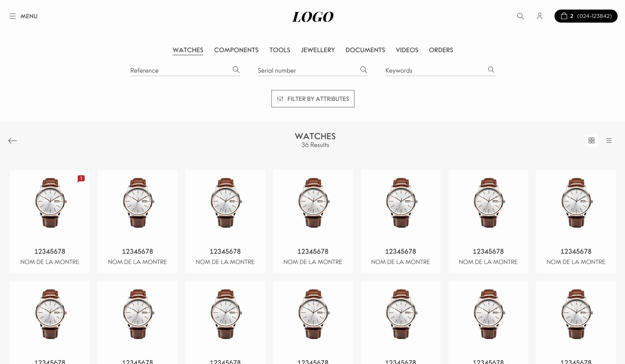Open the JEWELLERY tab

pos(318,50)
